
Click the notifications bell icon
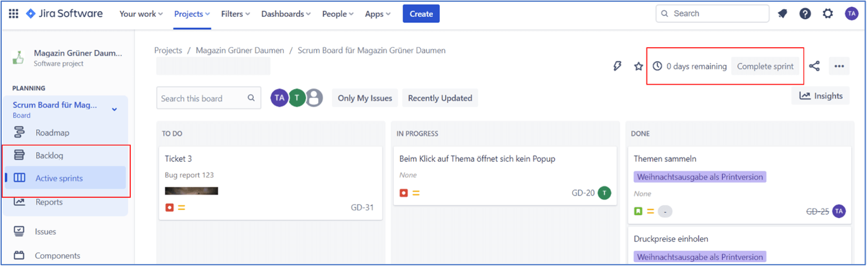pos(782,14)
